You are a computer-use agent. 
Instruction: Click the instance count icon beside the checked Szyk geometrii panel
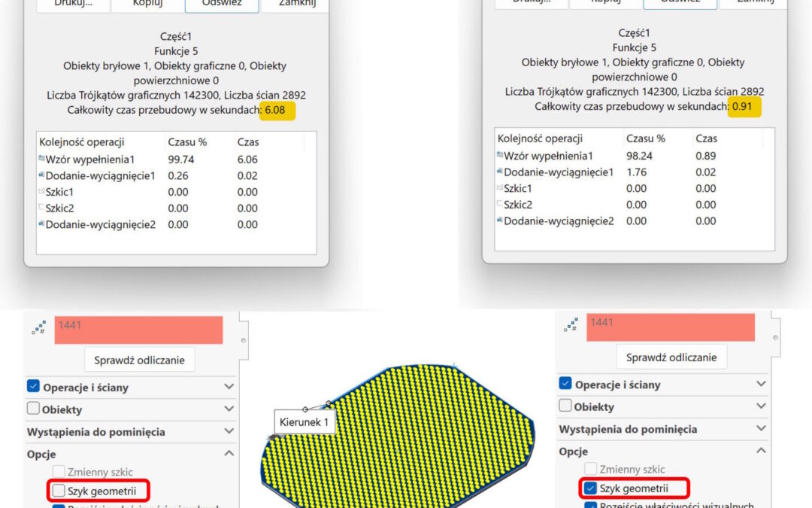[x=571, y=326]
